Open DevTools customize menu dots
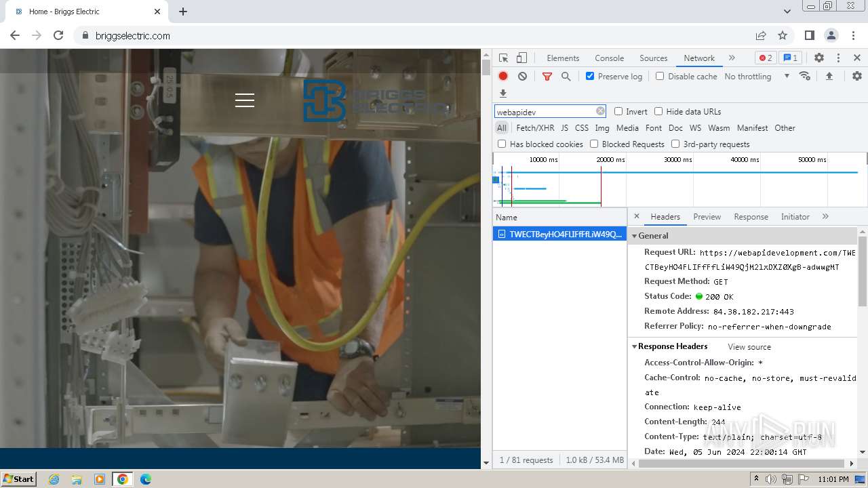The height and width of the screenshot is (488, 868). point(838,58)
